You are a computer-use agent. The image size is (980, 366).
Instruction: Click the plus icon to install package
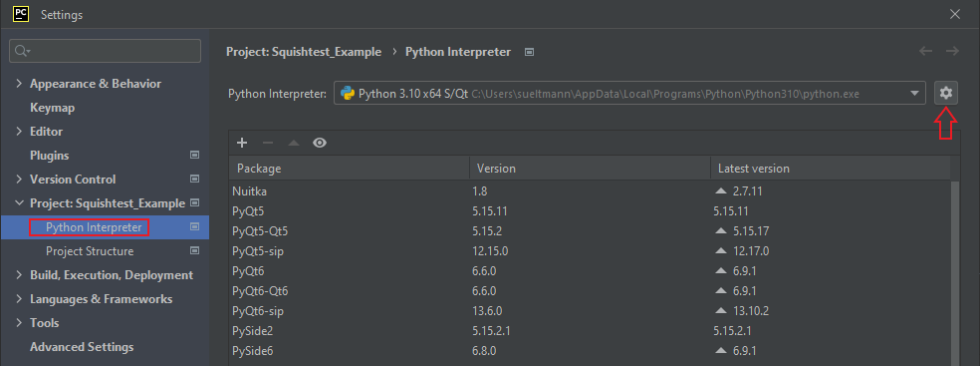(242, 143)
